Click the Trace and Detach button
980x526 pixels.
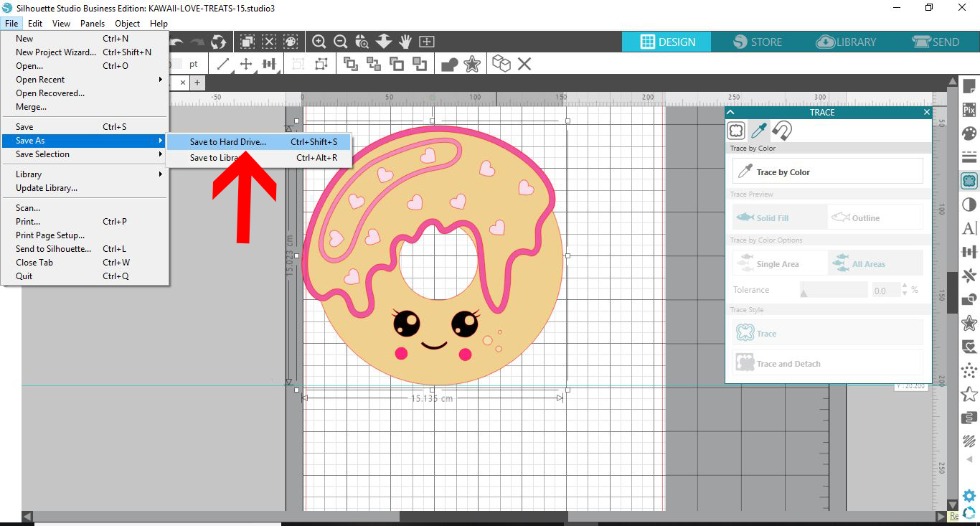click(828, 363)
